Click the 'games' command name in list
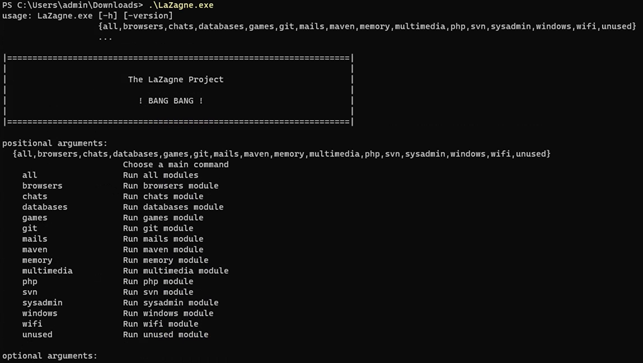The height and width of the screenshot is (363, 643). coord(34,218)
